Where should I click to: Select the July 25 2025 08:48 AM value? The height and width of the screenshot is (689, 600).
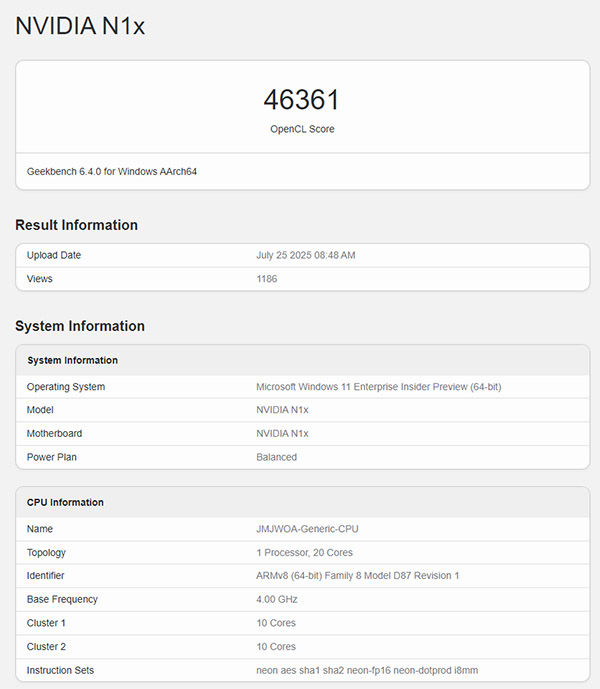coord(305,255)
